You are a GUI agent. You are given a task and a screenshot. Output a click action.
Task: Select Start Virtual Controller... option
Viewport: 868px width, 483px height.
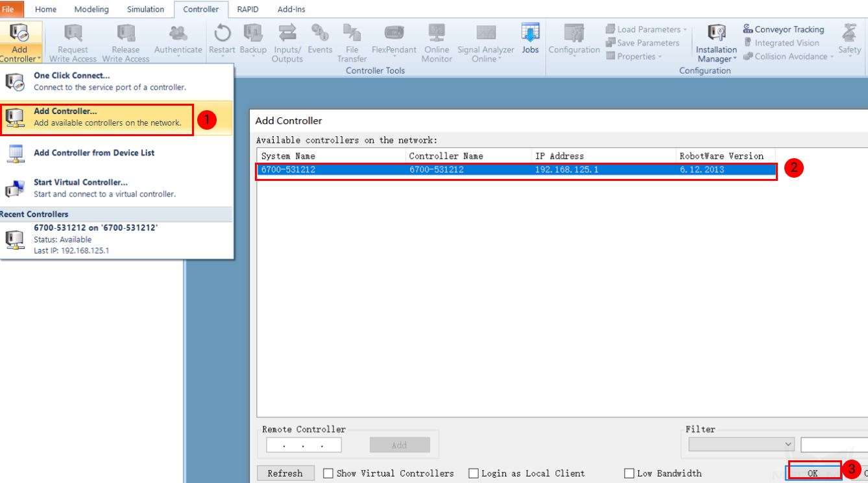point(117,188)
